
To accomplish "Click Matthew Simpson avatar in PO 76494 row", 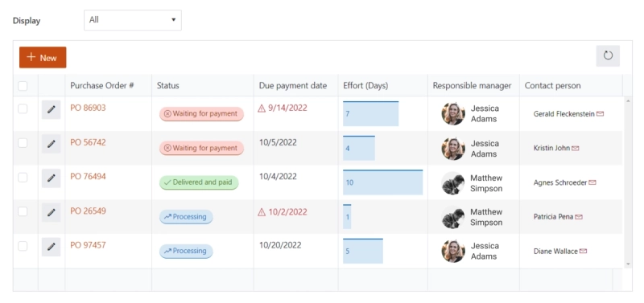I will click(453, 183).
